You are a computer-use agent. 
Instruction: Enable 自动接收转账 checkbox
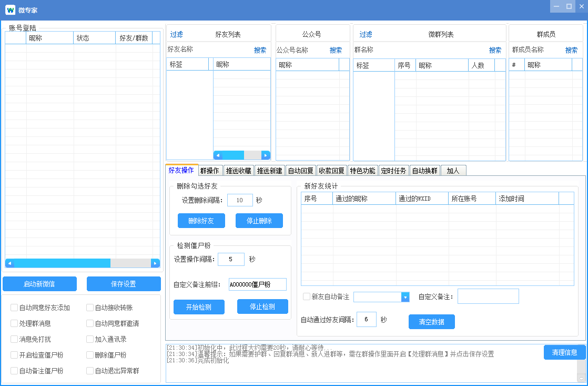click(x=90, y=308)
